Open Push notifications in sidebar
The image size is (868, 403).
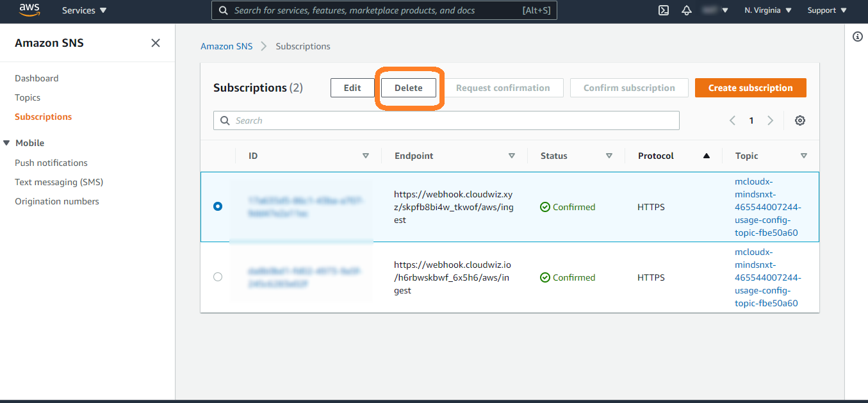(x=51, y=163)
